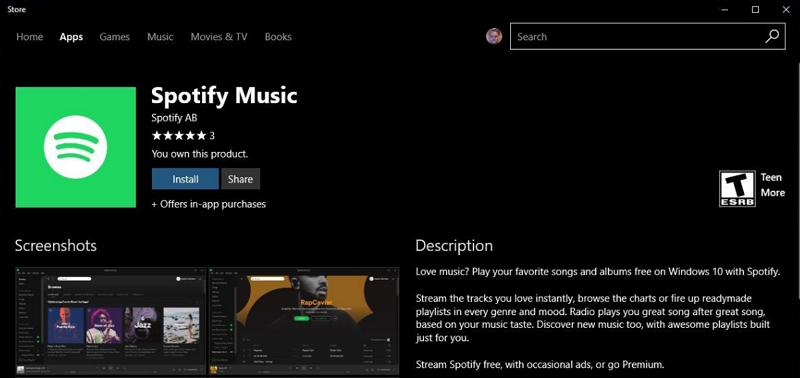Image resolution: width=800 pixels, height=378 pixels.
Task: Click the Spotify green logo tile
Action: pyautogui.click(x=76, y=147)
